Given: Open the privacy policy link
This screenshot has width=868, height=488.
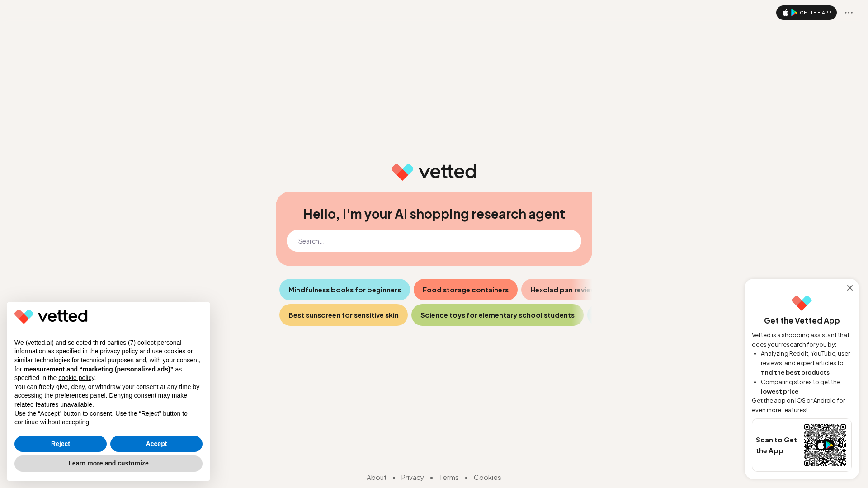Looking at the screenshot, I should [x=119, y=351].
